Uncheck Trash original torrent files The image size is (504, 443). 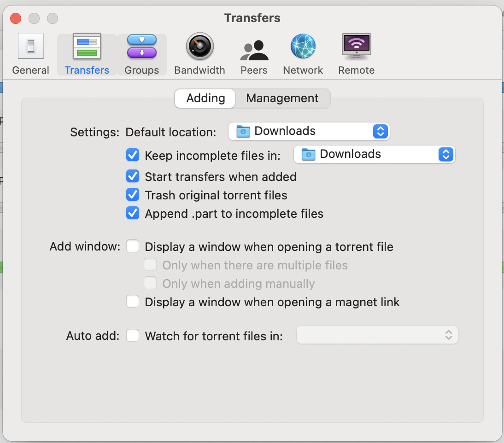coord(132,194)
